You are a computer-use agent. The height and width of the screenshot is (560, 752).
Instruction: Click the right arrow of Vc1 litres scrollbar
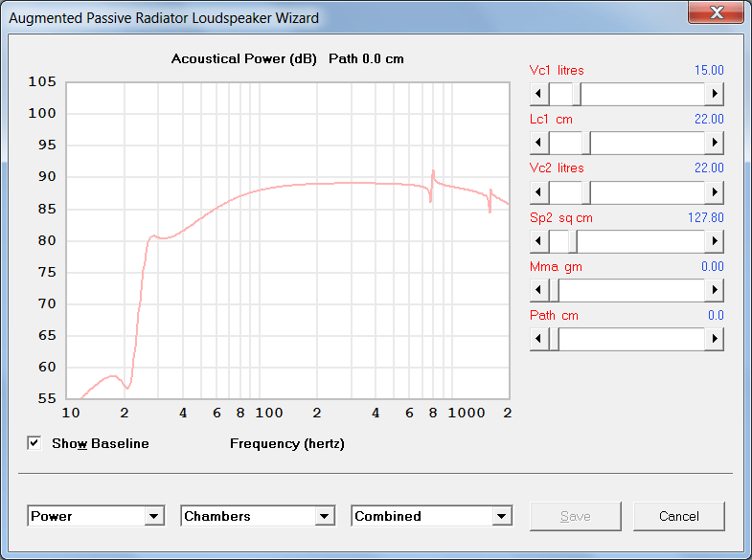coord(715,94)
